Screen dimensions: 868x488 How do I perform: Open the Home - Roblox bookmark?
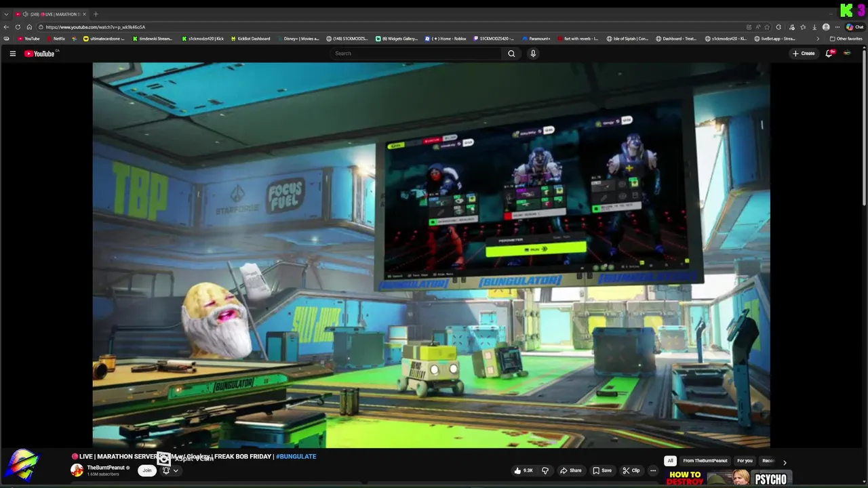(x=446, y=39)
